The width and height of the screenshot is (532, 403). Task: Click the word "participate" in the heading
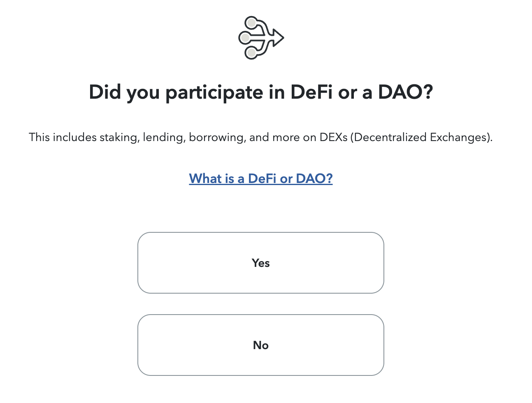(214, 93)
